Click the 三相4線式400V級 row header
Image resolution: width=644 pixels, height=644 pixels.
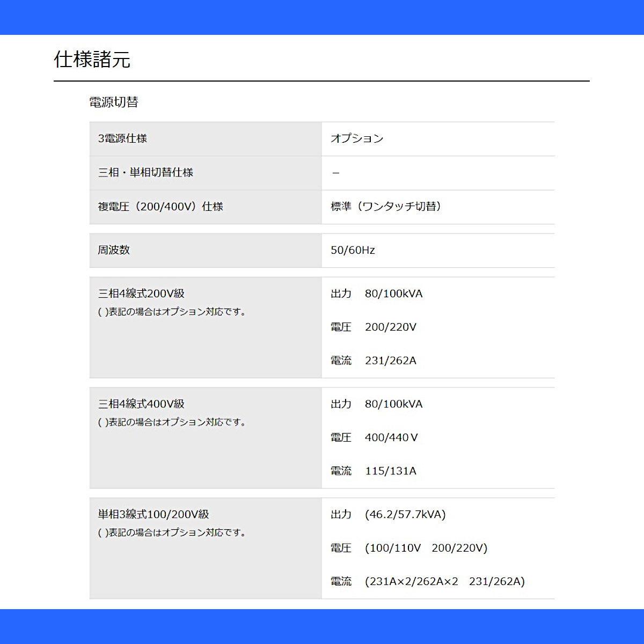tap(141, 404)
